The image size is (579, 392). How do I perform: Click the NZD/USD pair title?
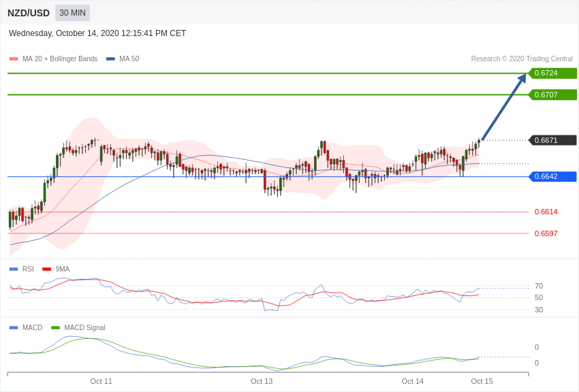click(29, 14)
